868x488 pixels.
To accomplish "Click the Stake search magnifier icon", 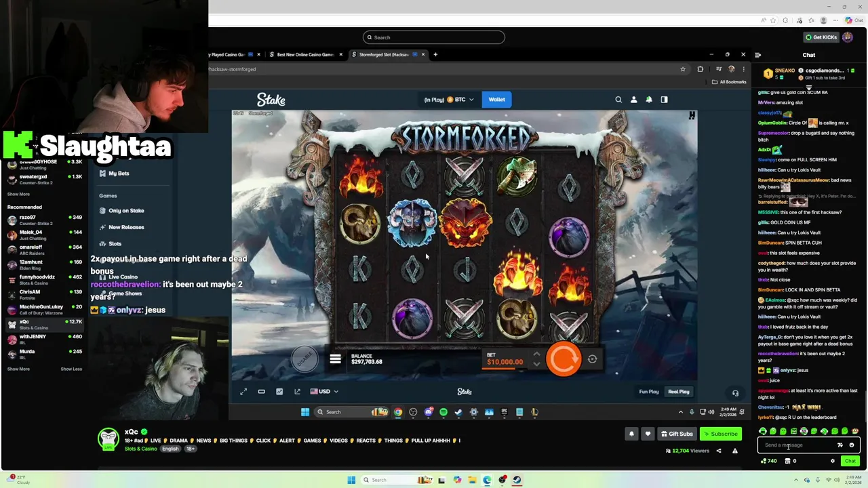I will (x=618, y=100).
